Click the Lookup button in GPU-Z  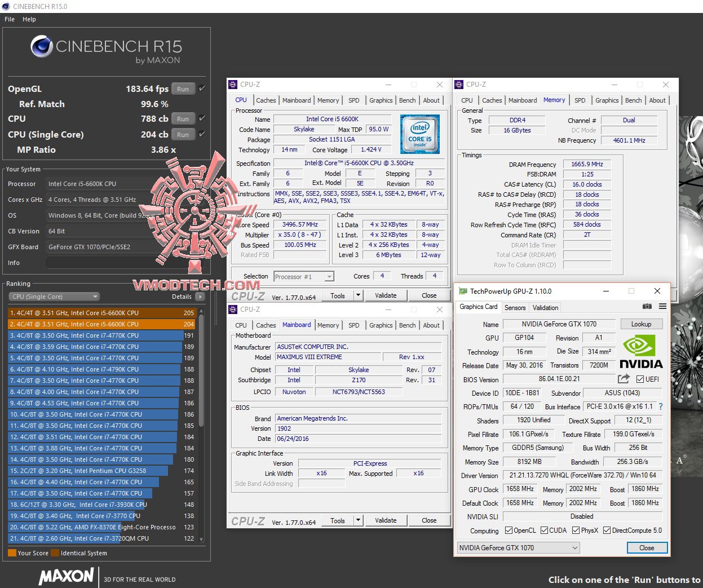(x=641, y=324)
